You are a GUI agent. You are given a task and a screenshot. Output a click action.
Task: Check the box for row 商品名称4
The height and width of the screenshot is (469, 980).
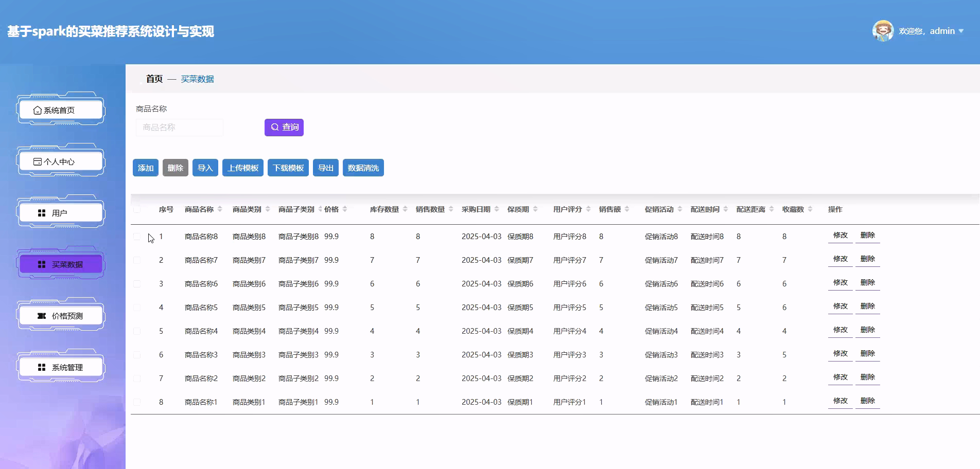pos(137,331)
